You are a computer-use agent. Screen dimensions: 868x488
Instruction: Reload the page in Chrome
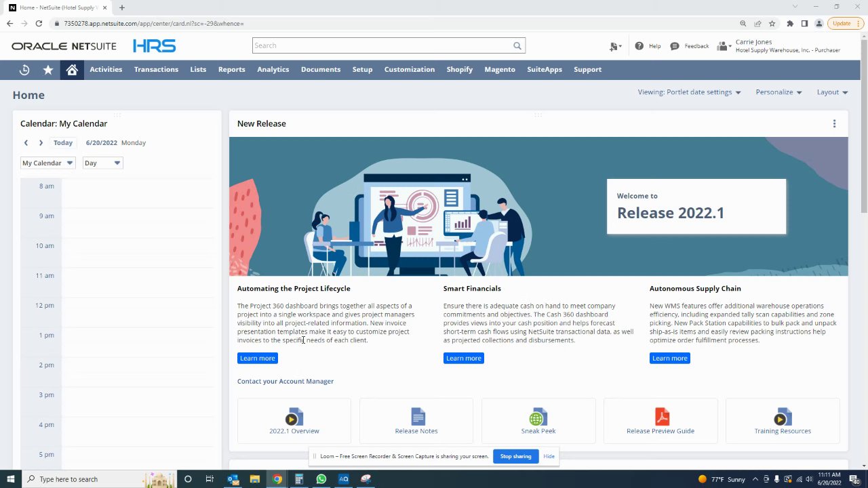click(x=39, y=24)
